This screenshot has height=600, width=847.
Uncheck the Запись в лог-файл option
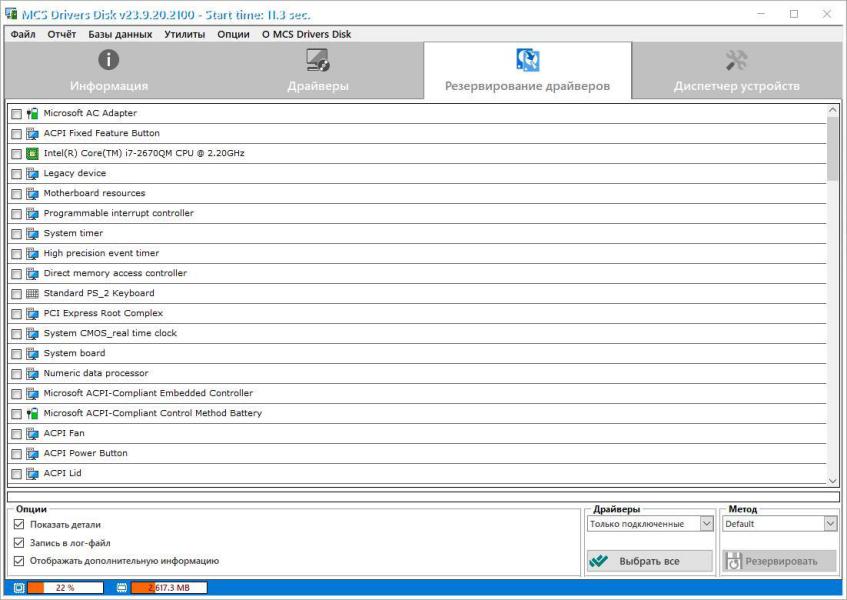click(x=19, y=543)
